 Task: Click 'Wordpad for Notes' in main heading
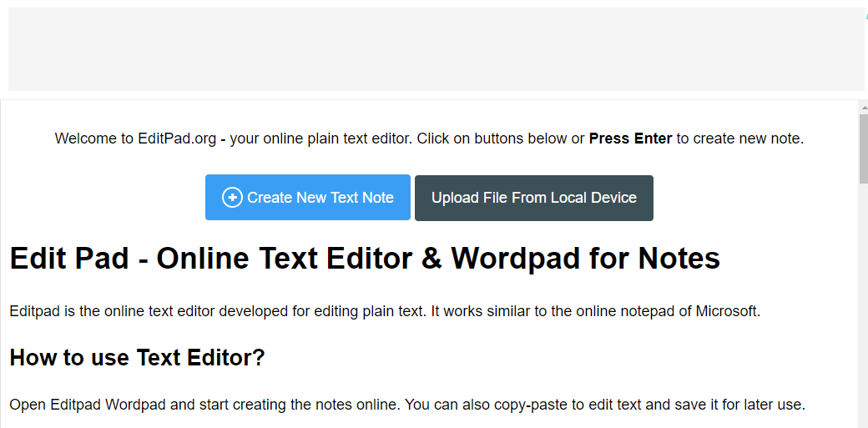pyautogui.click(x=586, y=259)
